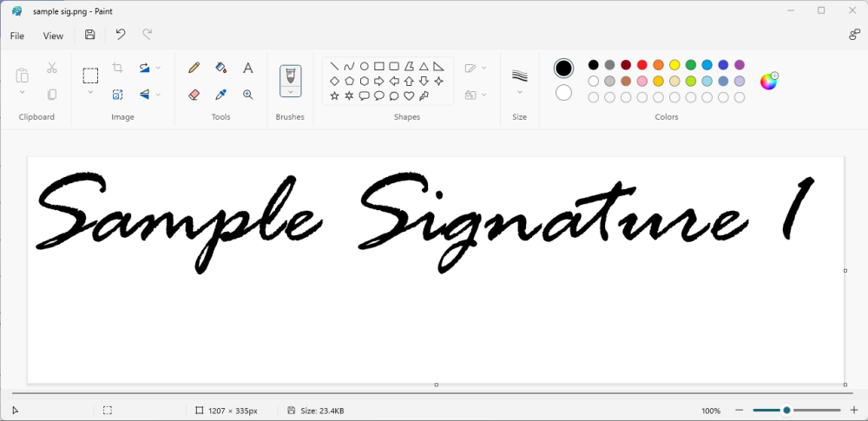This screenshot has width=868, height=421.
Task: Choose the Diamond shape
Action: click(334, 82)
